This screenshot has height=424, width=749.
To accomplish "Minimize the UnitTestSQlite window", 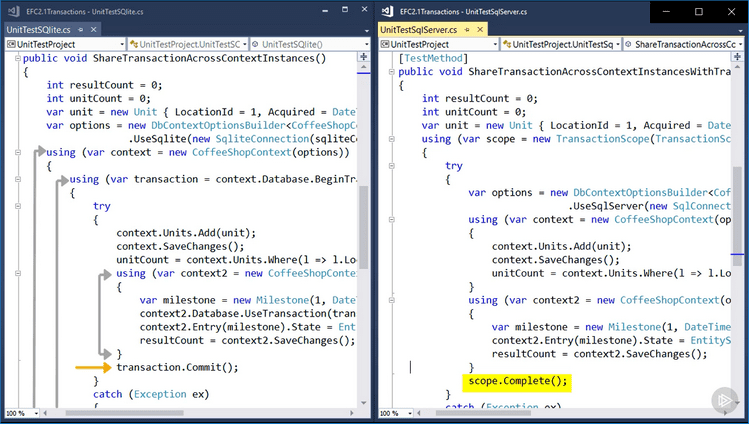I will (x=325, y=11).
